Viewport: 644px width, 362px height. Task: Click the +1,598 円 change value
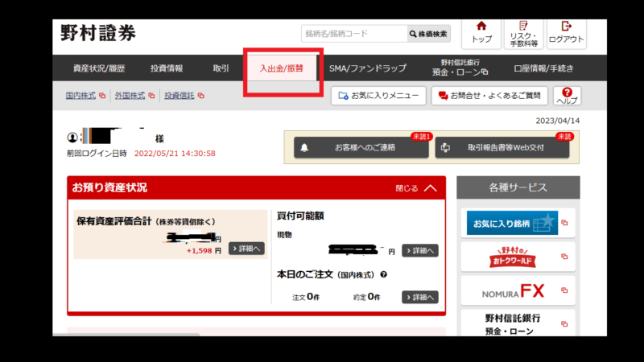point(204,250)
